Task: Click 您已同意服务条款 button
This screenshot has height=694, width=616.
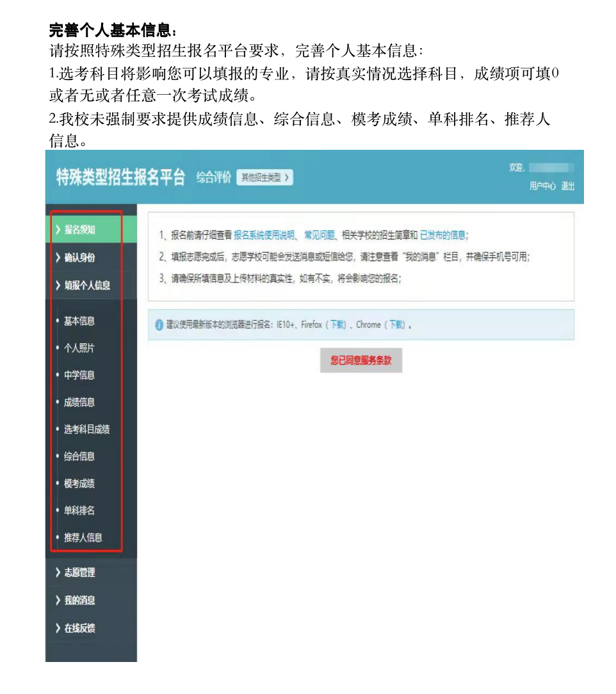Action: coord(361,360)
